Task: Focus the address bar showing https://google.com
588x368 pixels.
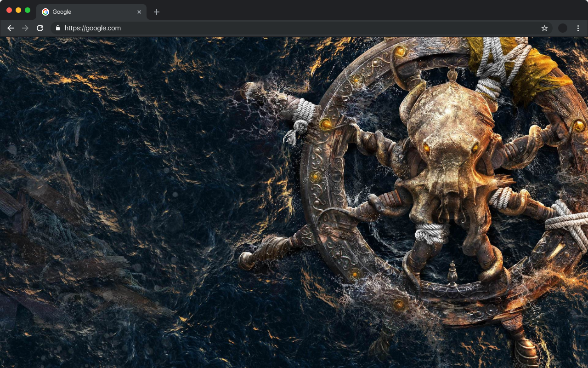Action: coord(276,28)
